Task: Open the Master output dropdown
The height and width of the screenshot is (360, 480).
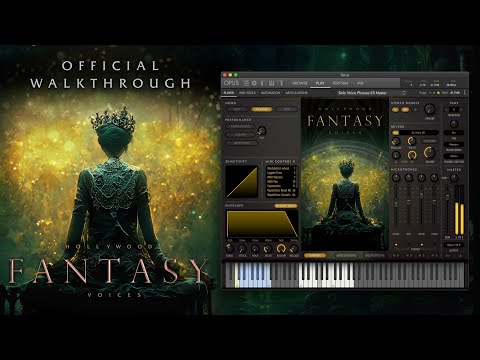Action: (454, 245)
